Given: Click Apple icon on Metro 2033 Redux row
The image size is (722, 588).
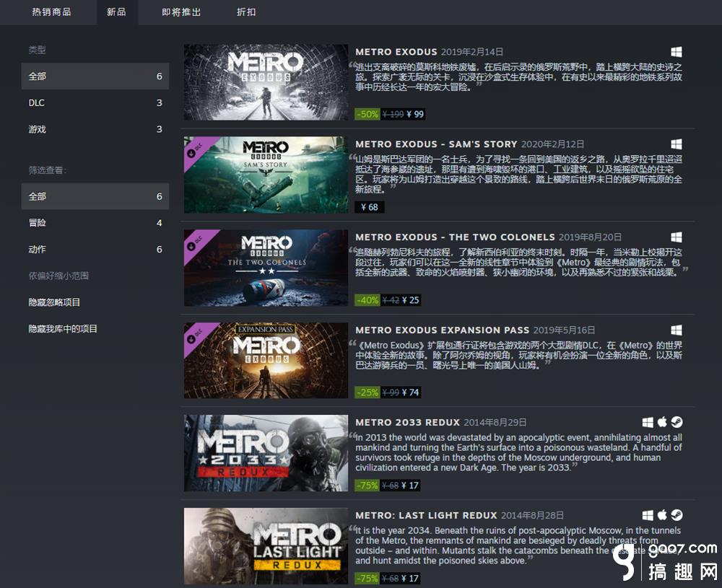Looking at the screenshot, I should [662, 422].
